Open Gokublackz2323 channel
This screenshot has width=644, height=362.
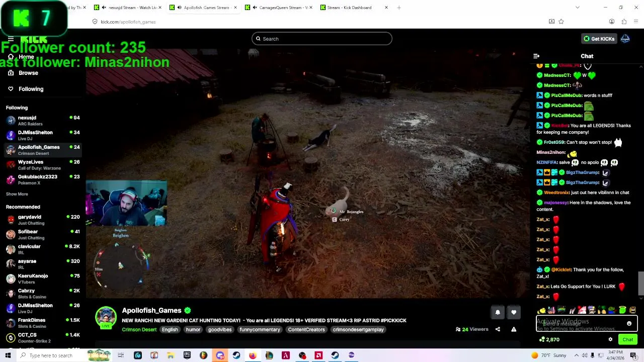point(43,179)
